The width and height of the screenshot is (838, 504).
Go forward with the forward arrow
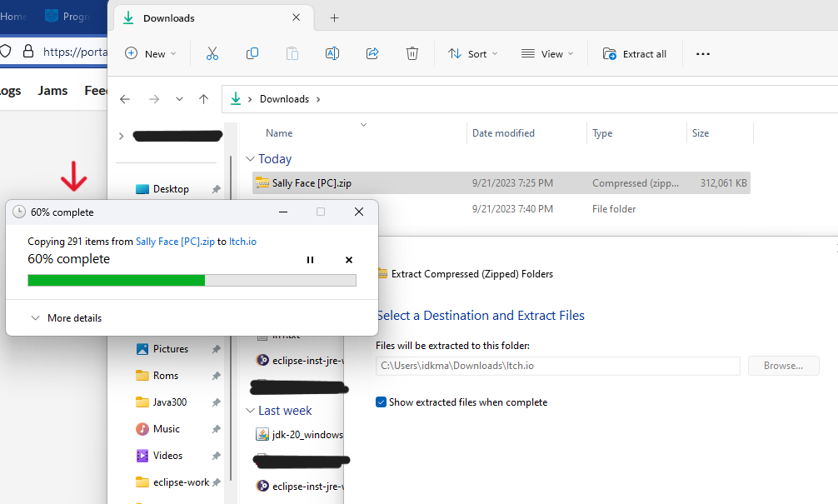coord(154,99)
